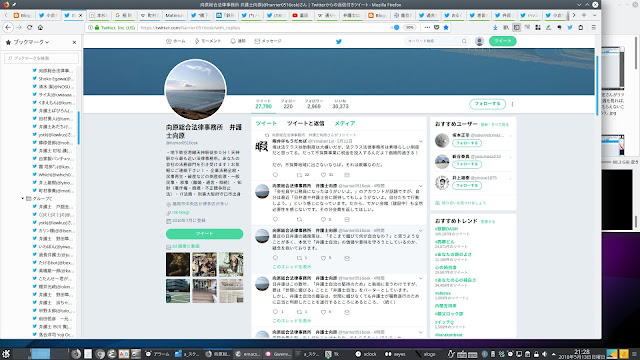Open the #あなたの顔のよさ trend
The height and width of the screenshot is (360, 640).
click(453, 254)
